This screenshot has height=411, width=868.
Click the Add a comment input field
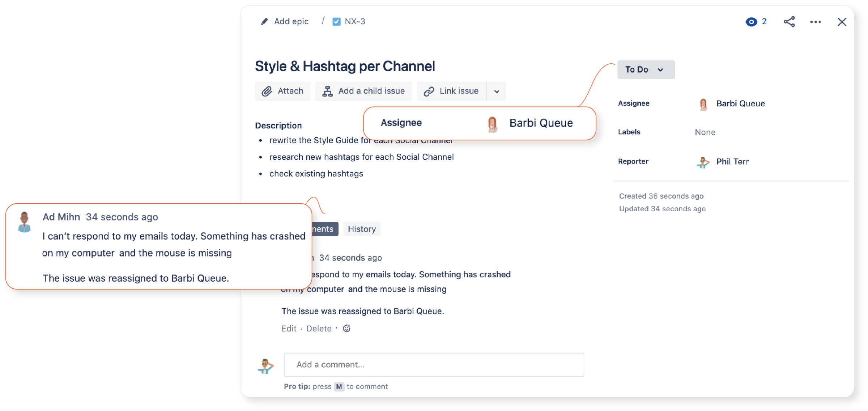point(434,365)
